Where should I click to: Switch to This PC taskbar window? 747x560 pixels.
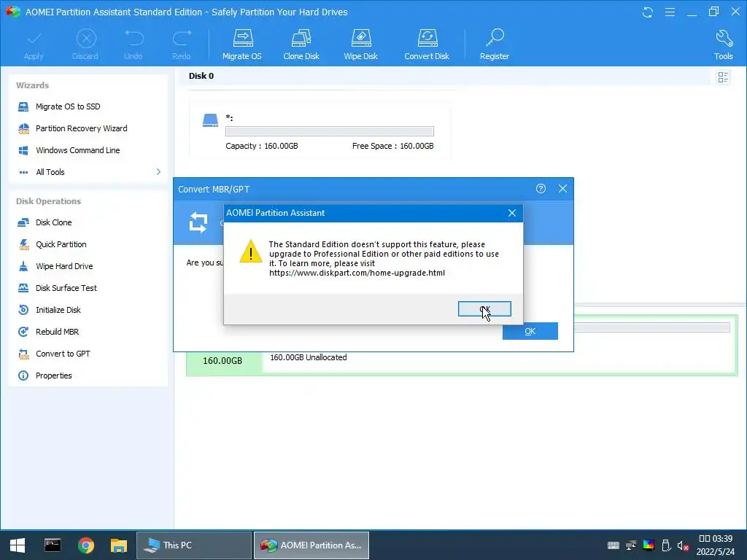tap(194, 545)
